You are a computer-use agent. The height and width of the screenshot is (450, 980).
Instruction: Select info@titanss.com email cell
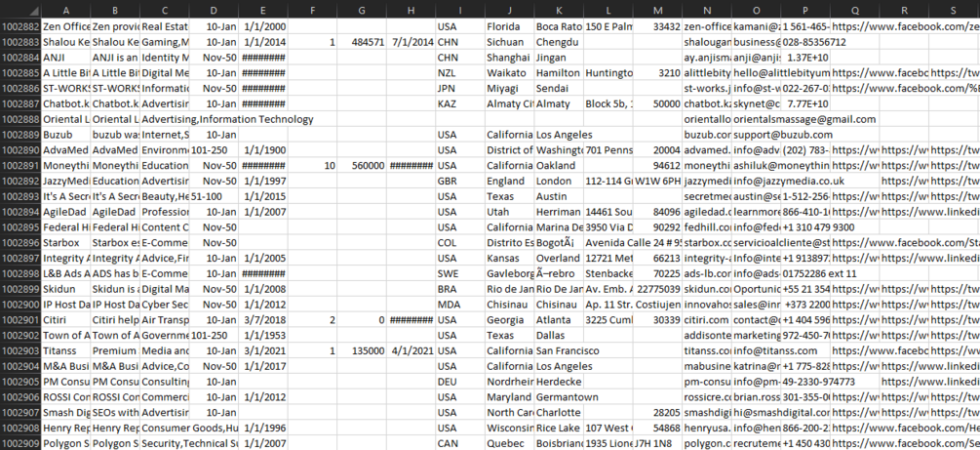(x=775, y=351)
